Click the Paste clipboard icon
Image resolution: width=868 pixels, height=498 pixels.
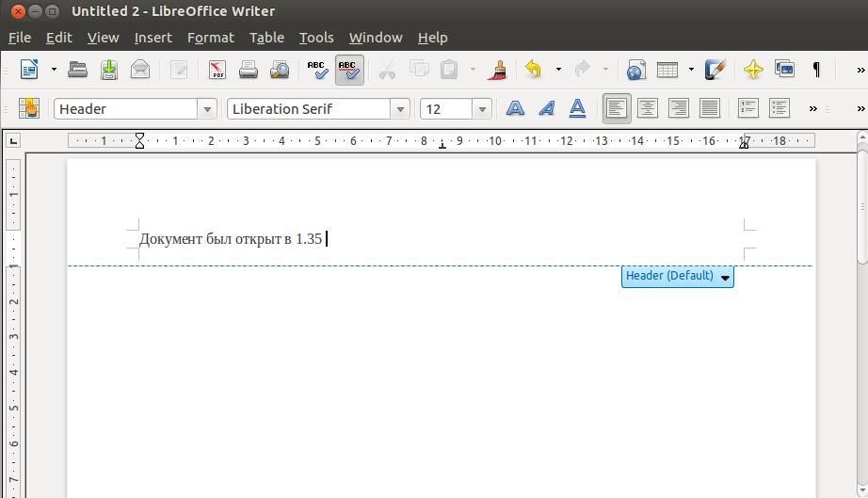point(449,70)
